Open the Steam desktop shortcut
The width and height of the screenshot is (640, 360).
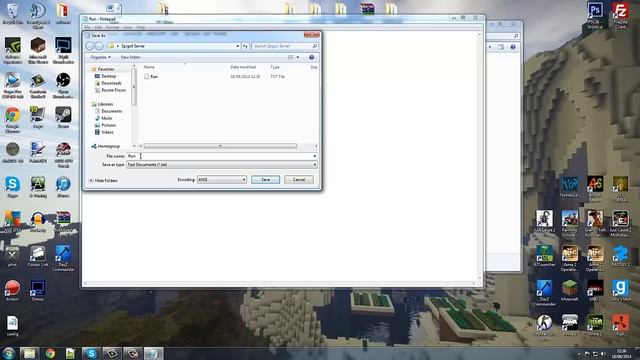[63, 118]
